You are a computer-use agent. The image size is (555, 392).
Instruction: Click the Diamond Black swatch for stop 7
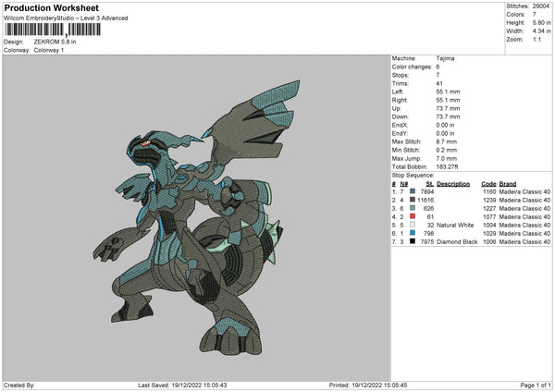(413, 241)
